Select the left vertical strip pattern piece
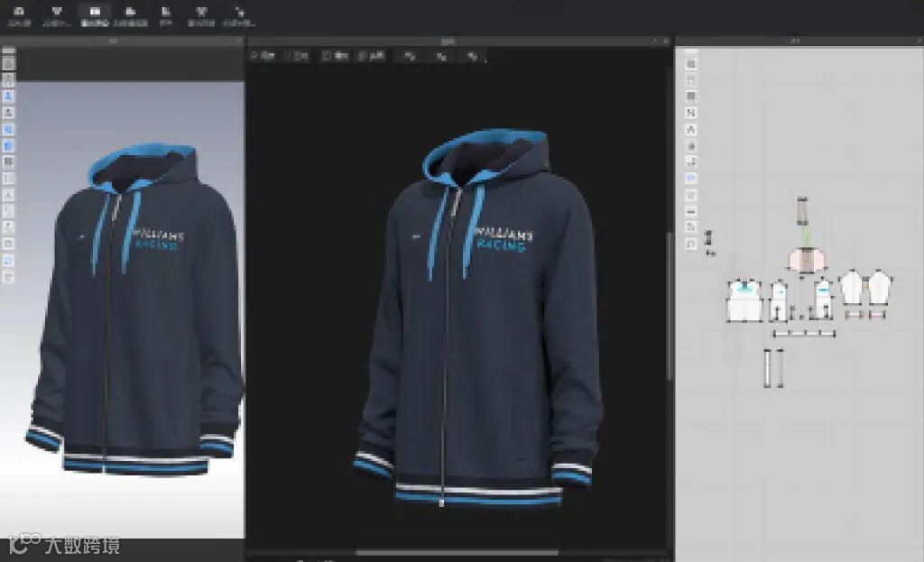 pyautogui.click(x=767, y=368)
